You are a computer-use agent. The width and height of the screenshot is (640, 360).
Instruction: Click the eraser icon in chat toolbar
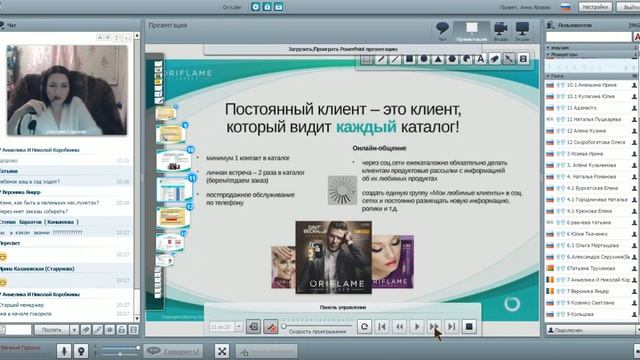(86, 330)
